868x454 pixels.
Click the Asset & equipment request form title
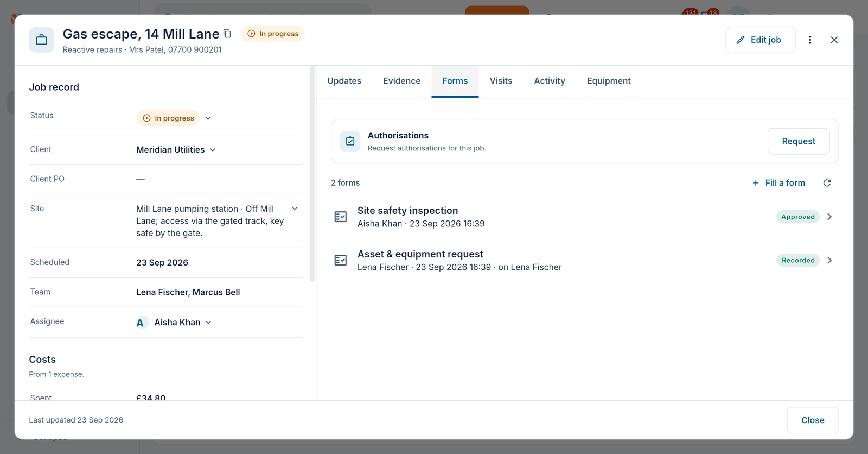[x=420, y=254]
